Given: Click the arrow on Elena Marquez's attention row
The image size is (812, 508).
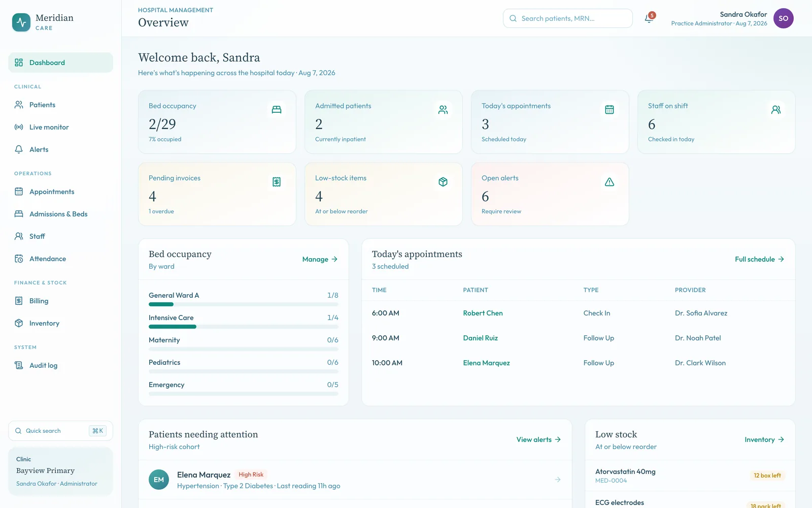Looking at the screenshot, I should coord(558,480).
